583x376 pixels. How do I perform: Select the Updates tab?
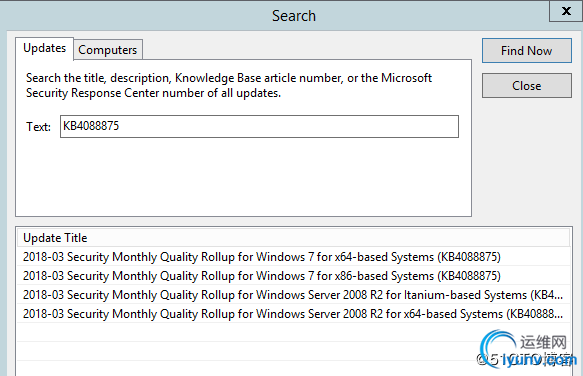(x=44, y=48)
